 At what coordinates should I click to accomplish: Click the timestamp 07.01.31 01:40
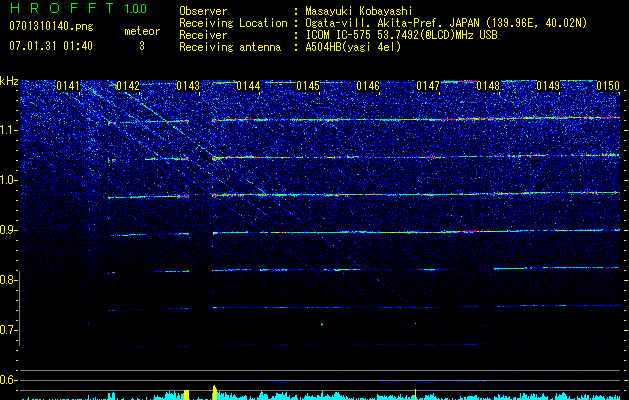coord(51,46)
